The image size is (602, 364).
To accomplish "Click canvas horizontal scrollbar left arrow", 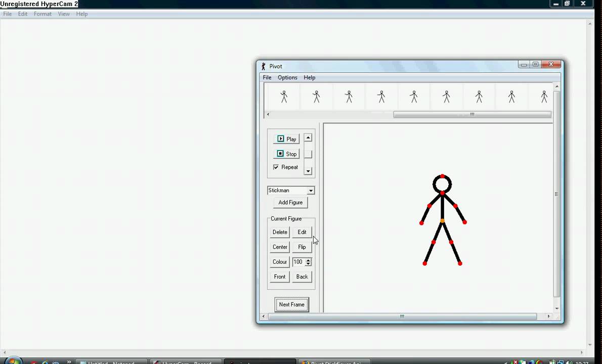I will tap(263, 316).
